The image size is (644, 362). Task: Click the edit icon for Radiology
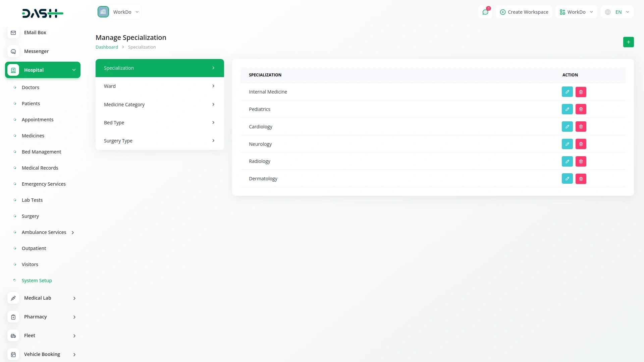point(567,161)
